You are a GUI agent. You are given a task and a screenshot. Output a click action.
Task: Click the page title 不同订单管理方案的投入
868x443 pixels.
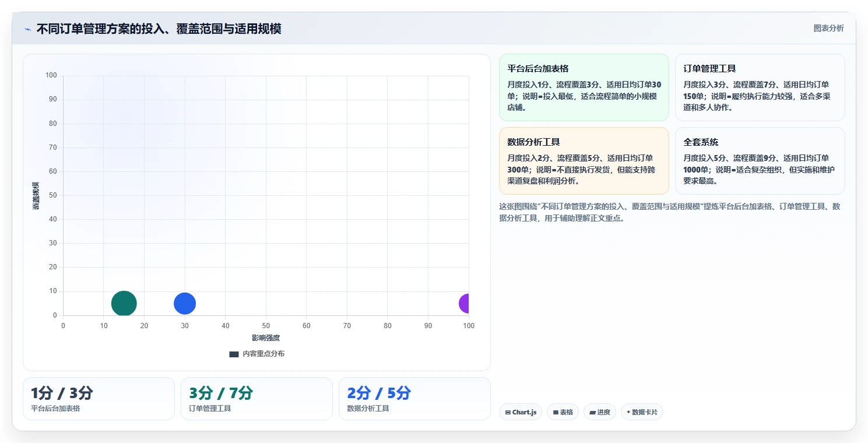(159, 29)
